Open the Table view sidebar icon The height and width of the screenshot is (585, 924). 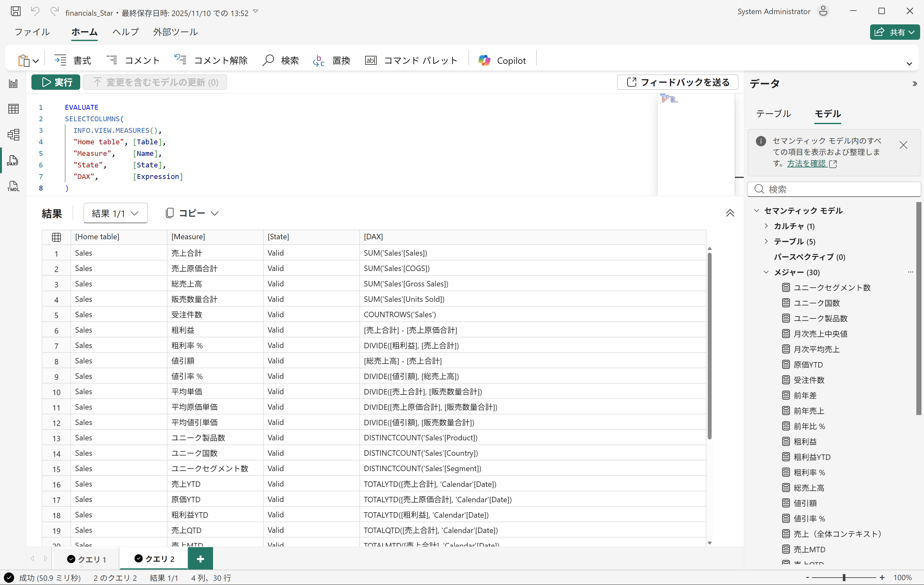13,109
